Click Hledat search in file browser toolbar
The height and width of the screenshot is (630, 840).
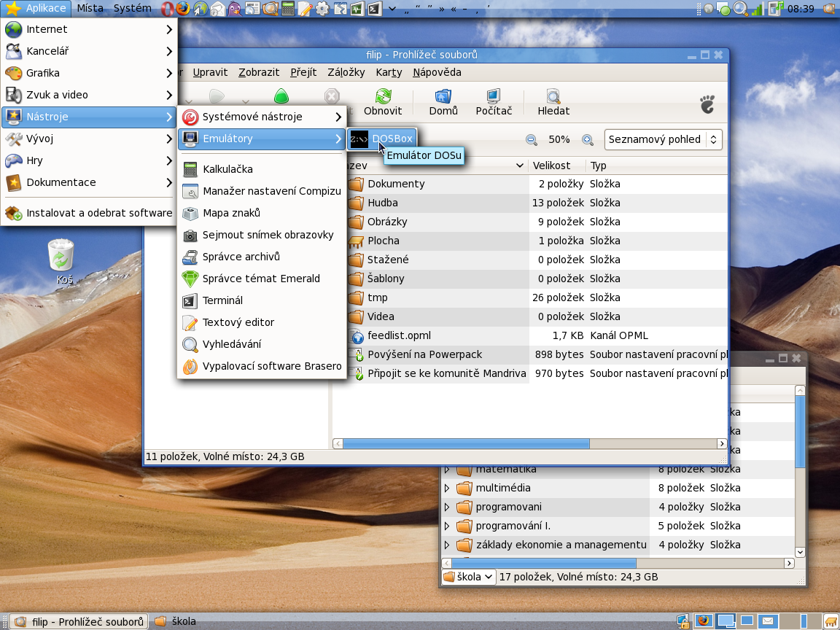pyautogui.click(x=553, y=102)
